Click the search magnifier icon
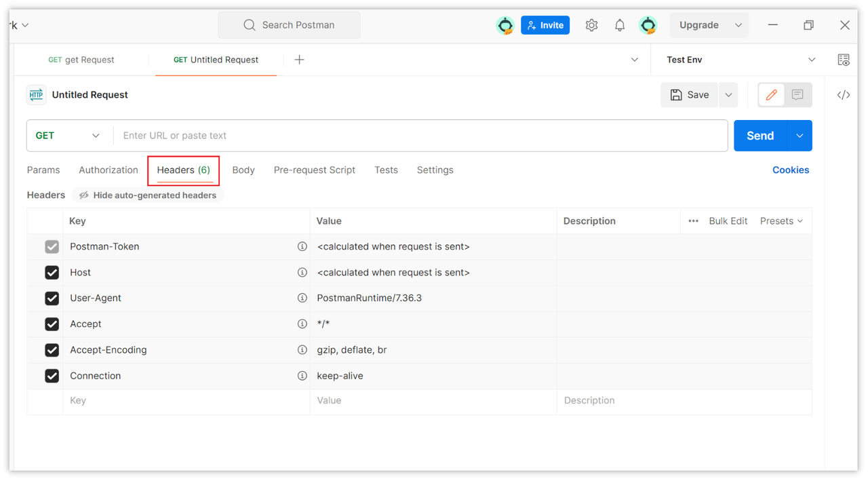 [x=250, y=25]
